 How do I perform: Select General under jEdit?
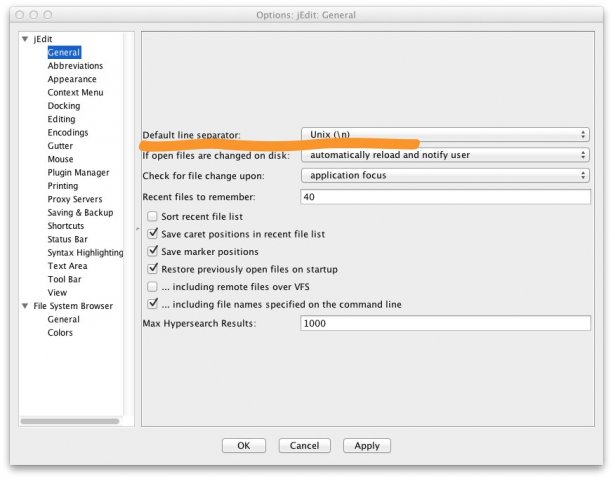coord(64,52)
